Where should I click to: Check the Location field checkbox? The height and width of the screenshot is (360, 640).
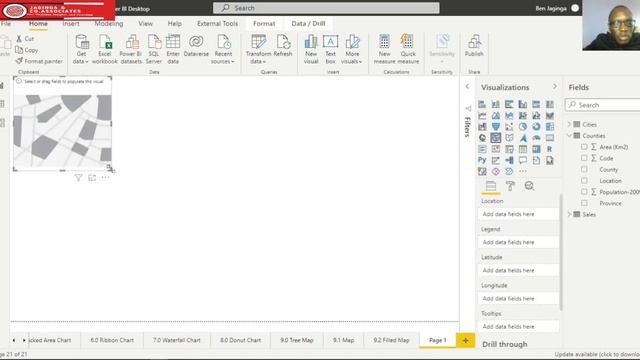click(584, 180)
